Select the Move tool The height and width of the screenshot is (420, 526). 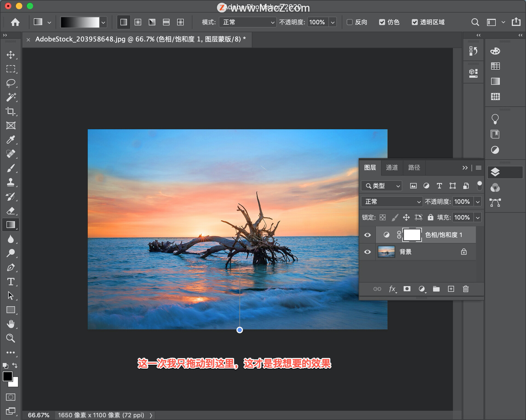(x=11, y=55)
